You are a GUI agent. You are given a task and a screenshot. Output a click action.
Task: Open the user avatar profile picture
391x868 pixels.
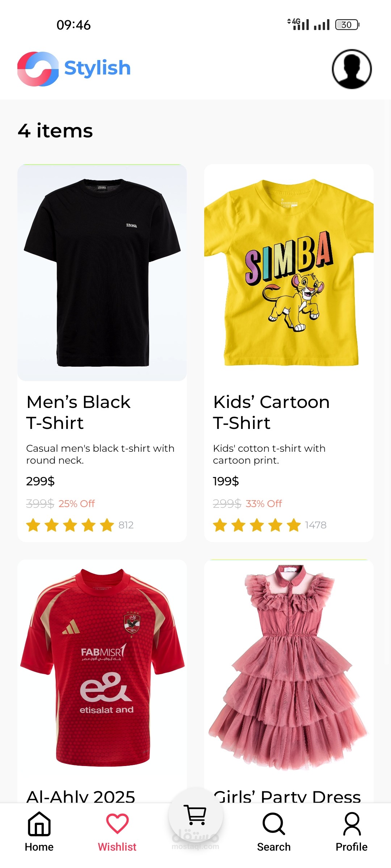click(x=352, y=69)
